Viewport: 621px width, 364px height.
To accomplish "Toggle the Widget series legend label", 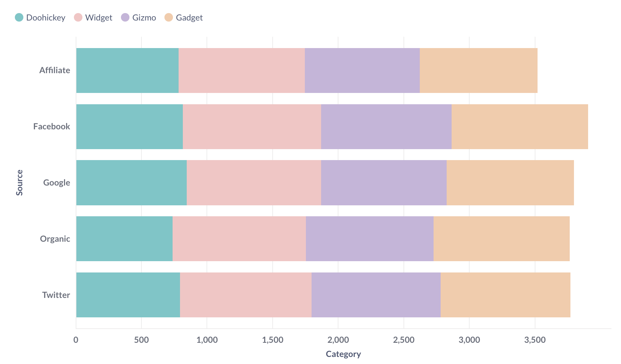I will [x=99, y=18].
